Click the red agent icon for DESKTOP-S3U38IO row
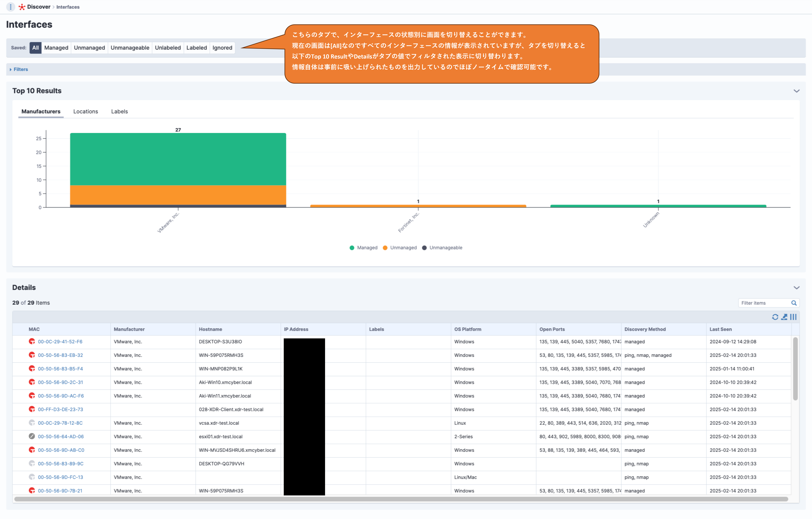 coord(32,341)
